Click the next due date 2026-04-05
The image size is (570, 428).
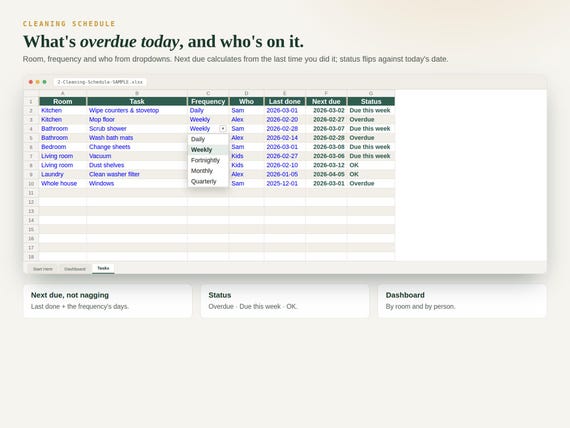(326, 174)
